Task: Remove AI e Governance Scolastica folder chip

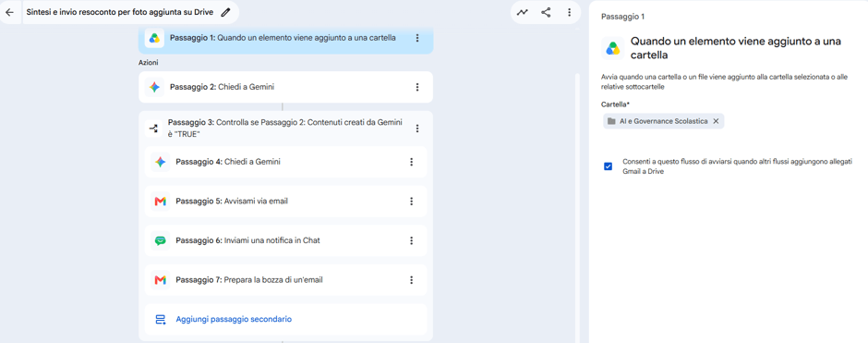Action: click(716, 121)
